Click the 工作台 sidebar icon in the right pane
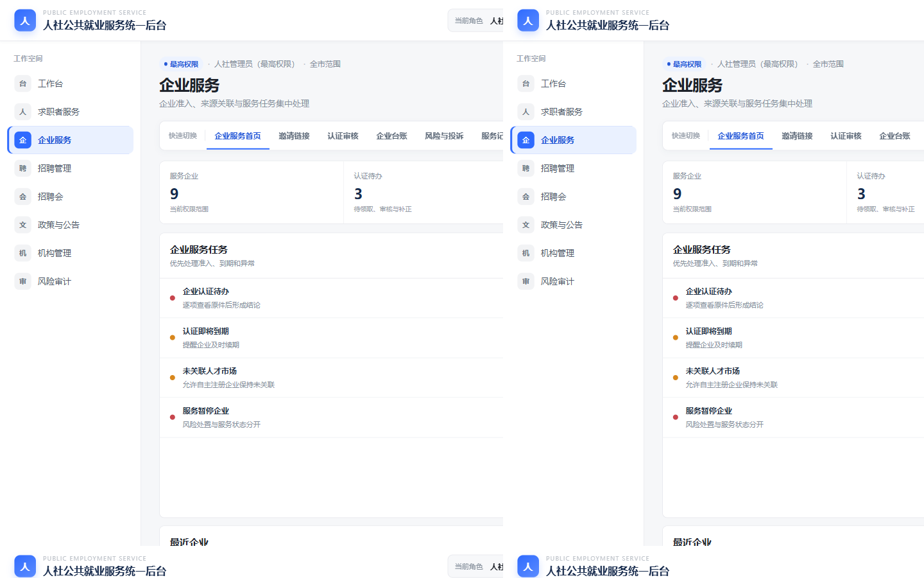Viewport: 924px width, 578px height. click(x=526, y=83)
